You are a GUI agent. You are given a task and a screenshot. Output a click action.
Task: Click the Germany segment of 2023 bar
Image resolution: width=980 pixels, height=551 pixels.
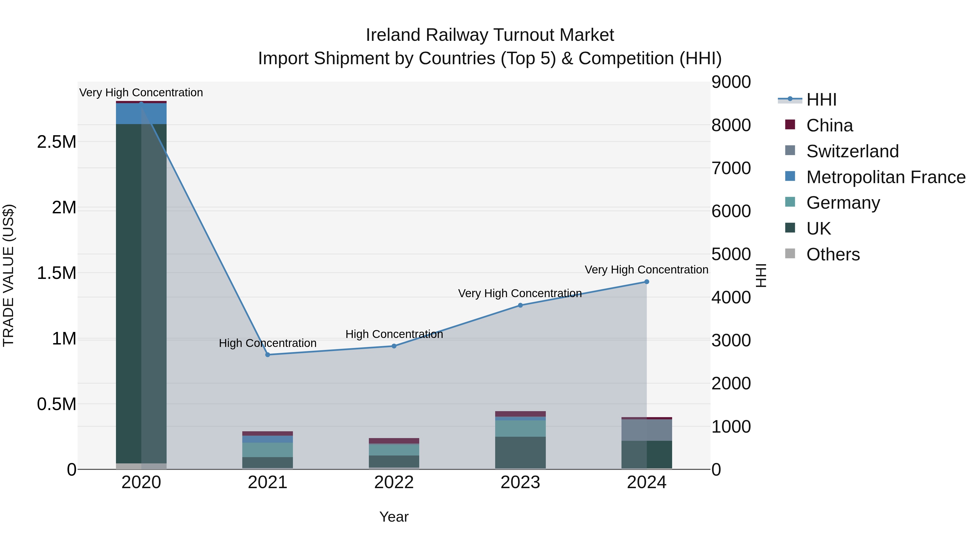[x=520, y=429]
